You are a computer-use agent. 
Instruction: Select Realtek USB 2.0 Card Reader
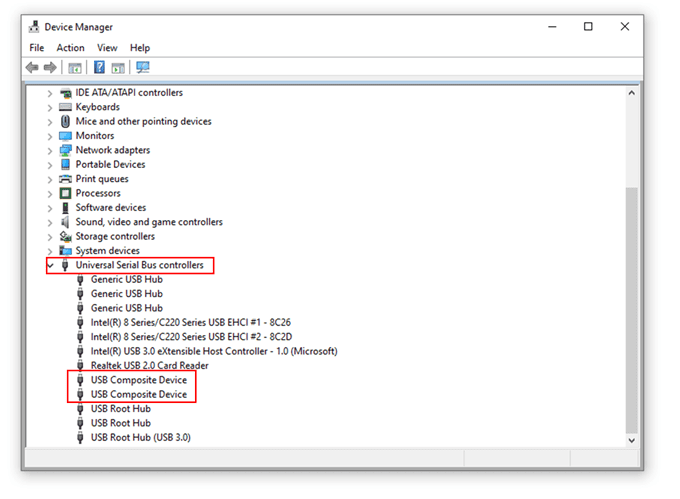click(x=149, y=366)
